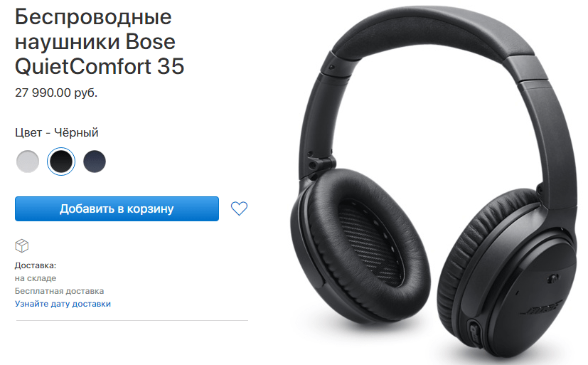Click the на складе availability text
Image resolution: width=588 pixels, height=365 pixels.
click(36, 278)
